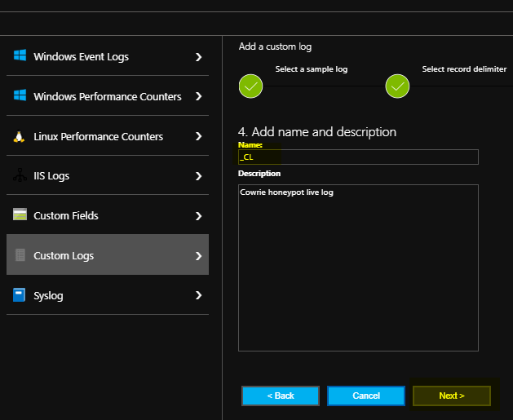Image resolution: width=513 pixels, height=420 pixels.
Task: Expand Linux Performance Counters chevron
Action: pyautogui.click(x=198, y=136)
